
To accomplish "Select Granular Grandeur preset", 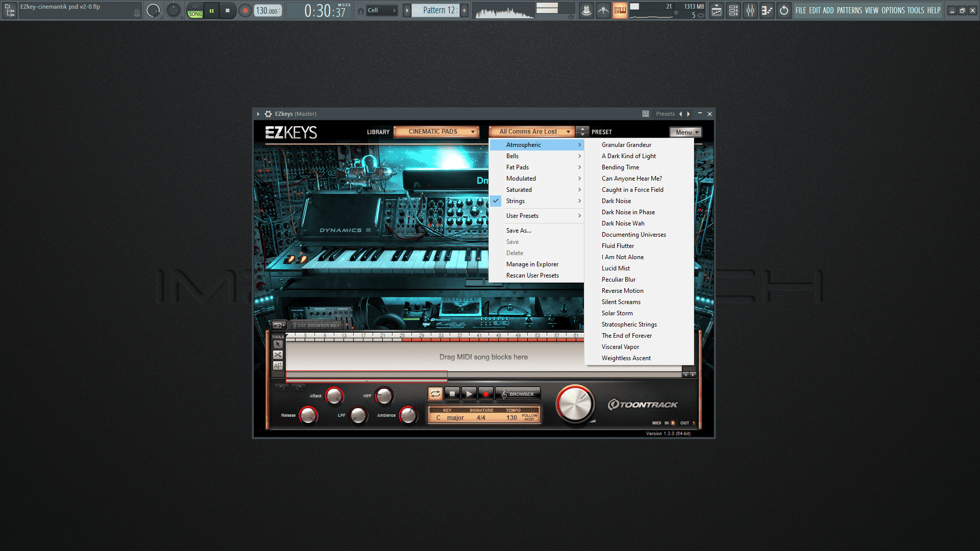I will pyautogui.click(x=639, y=145).
